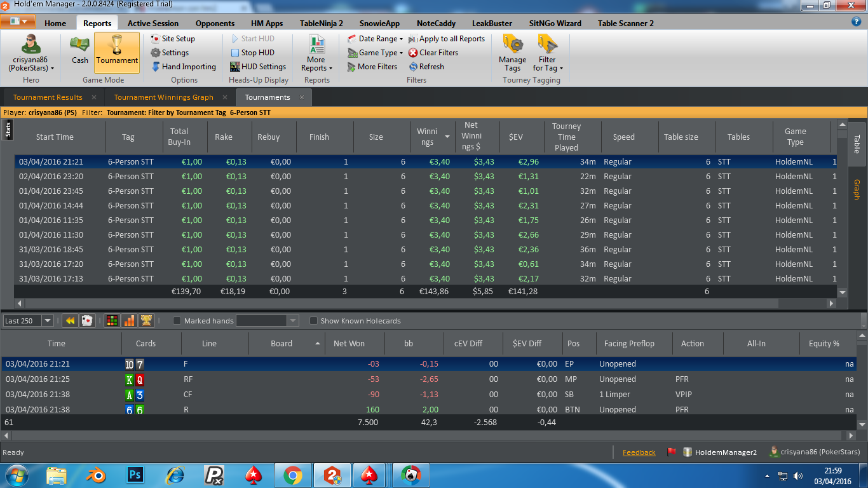The height and width of the screenshot is (488, 868).
Task: Click the red flag in status bar
Action: [672, 452]
